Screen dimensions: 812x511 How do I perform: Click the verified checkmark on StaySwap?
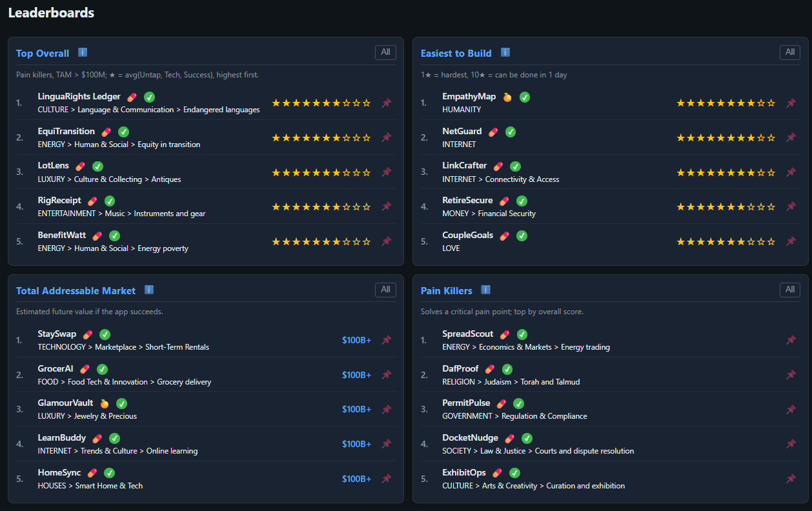tap(105, 334)
